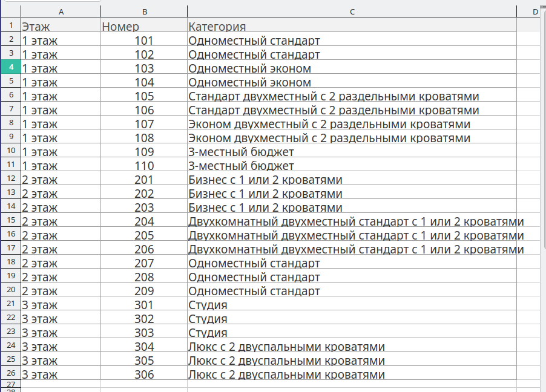
Task: Click the cell with room number 306
Action: pos(144,374)
